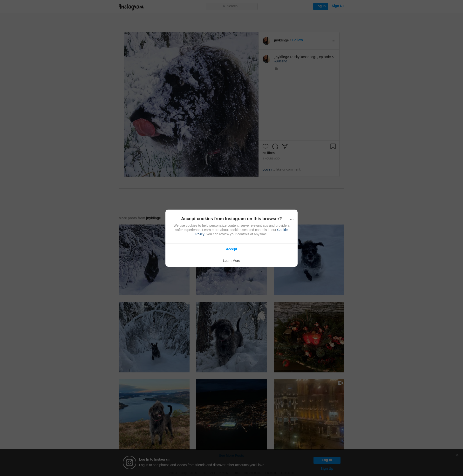Click video camera icon on last thumbnail

(x=340, y=383)
